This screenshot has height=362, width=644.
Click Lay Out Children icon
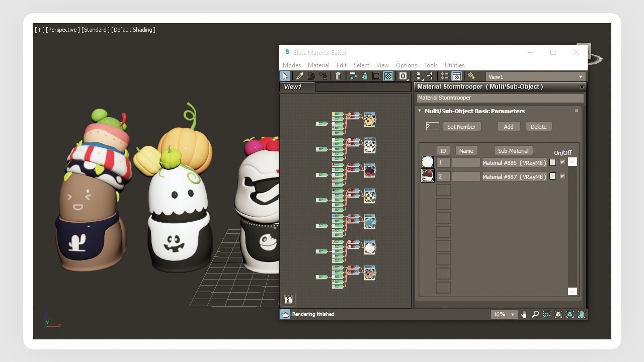[430, 76]
